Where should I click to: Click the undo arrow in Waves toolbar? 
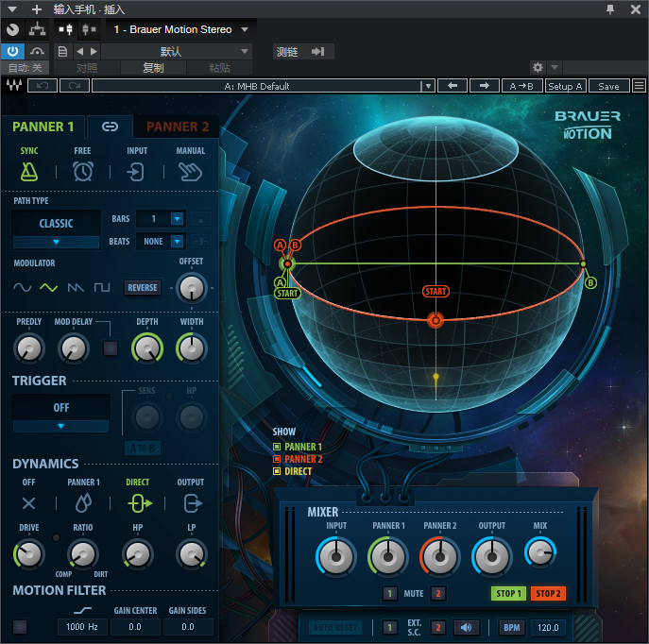click(x=43, y=86)
